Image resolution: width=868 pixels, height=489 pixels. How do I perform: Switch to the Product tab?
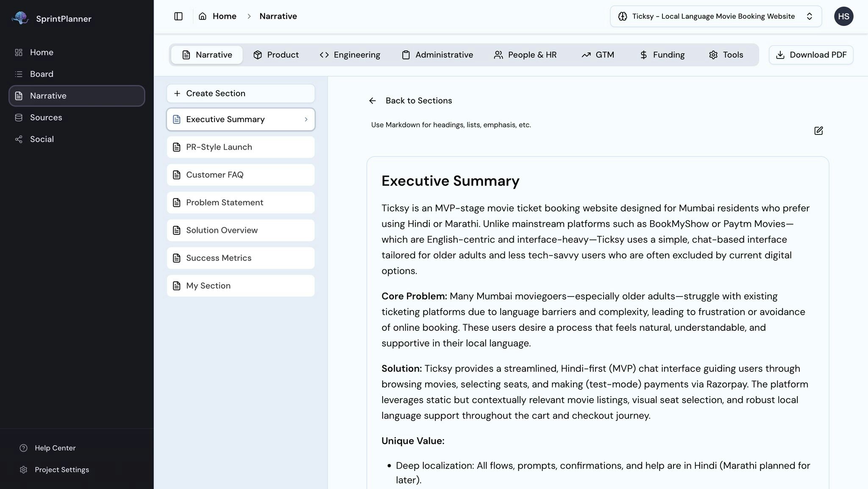tap(276, 55)
